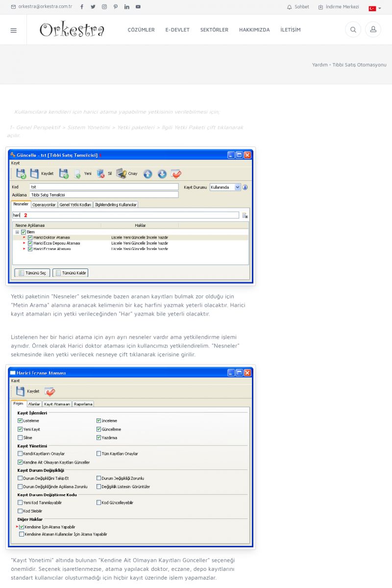Open the language flag dropdown

374,8
